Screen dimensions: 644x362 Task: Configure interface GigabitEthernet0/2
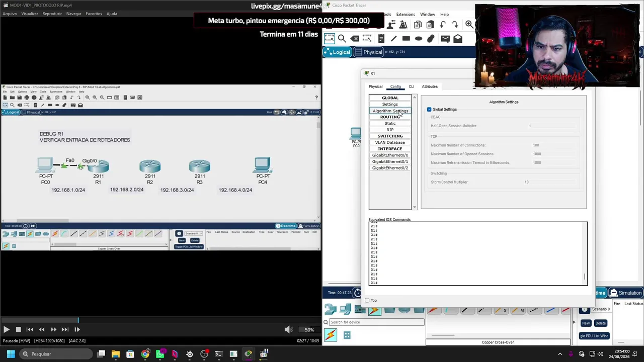click(390, 168)
